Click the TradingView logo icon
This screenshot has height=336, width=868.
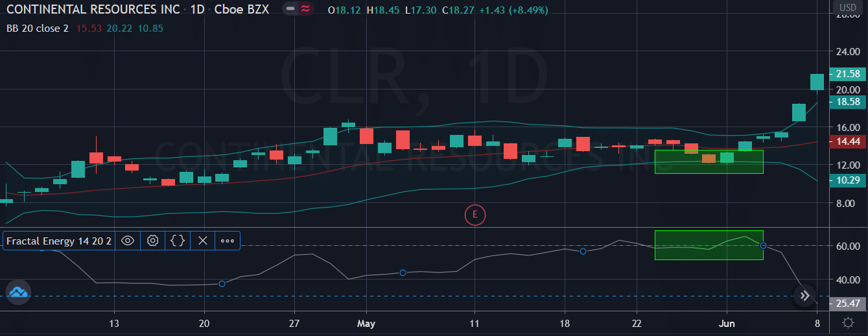click(19, 293)
